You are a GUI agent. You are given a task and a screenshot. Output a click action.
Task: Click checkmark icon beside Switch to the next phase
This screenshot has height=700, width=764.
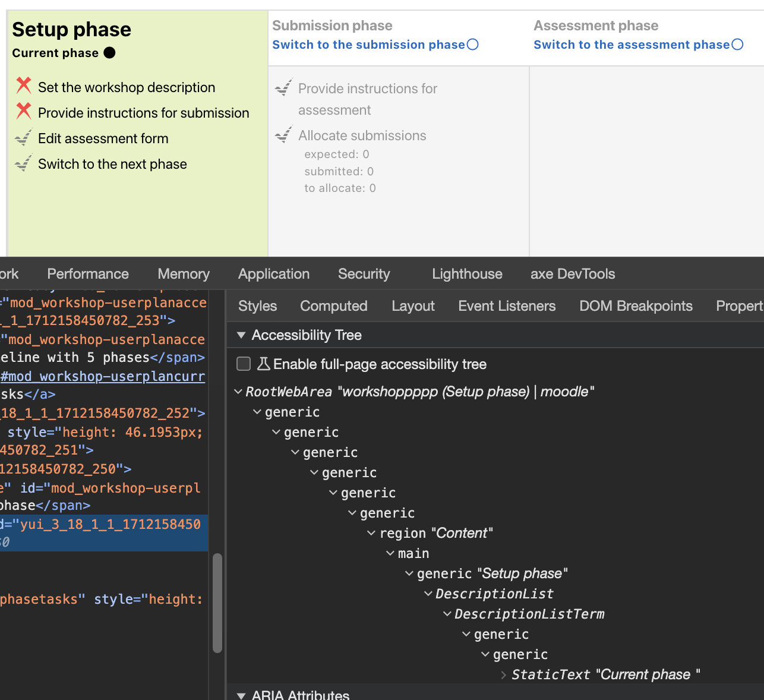(24, 163)
